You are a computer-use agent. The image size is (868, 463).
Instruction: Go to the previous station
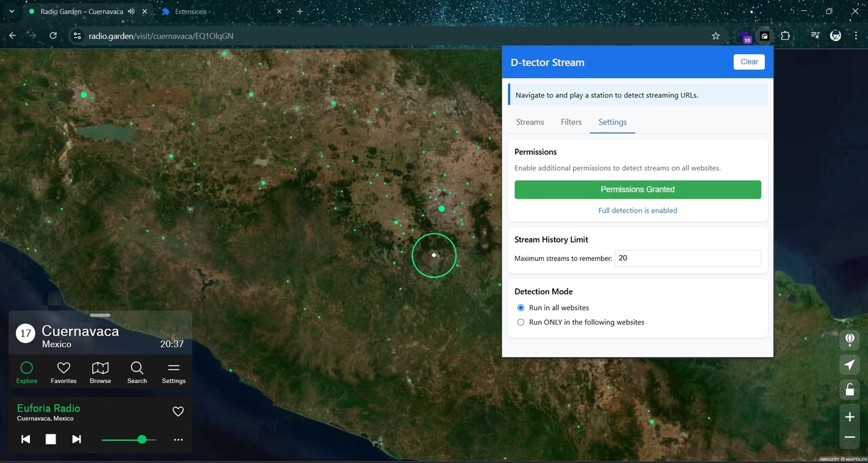coord(26,439)
